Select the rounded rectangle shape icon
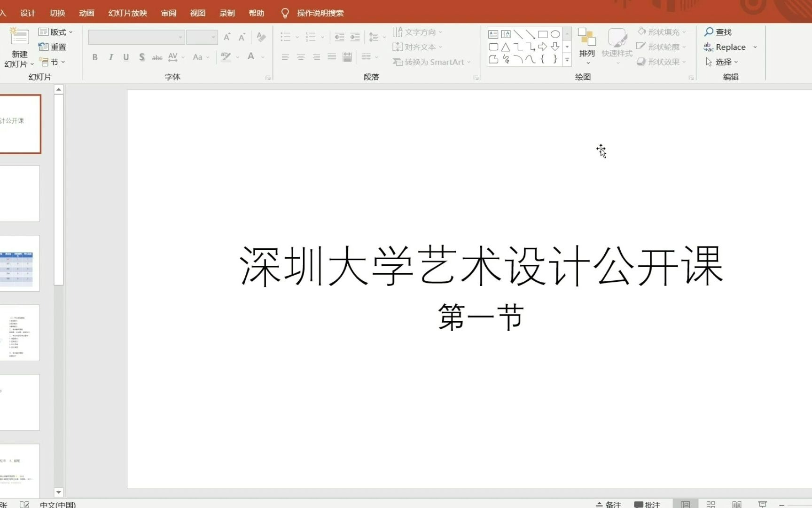812x508 pixels. (493, 47)
